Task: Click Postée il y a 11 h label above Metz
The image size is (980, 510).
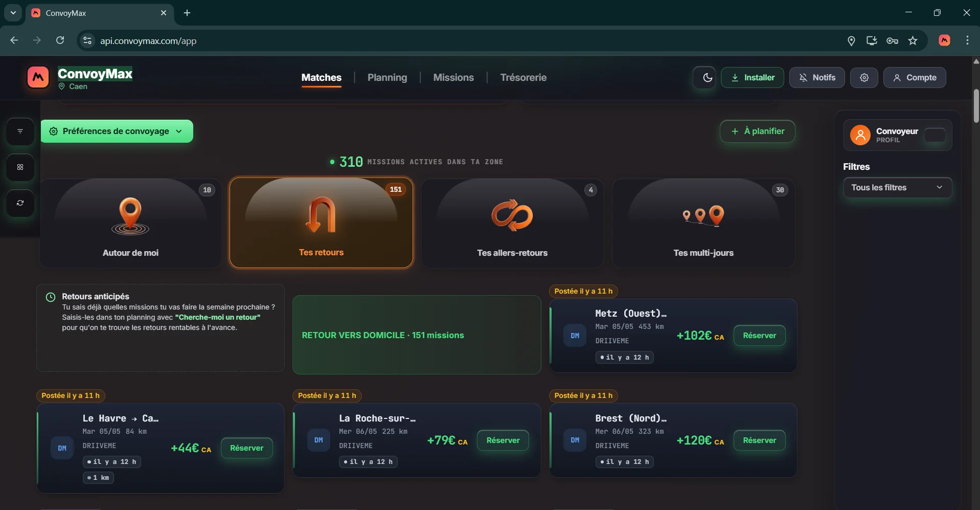Action: [x=583, y=292]
